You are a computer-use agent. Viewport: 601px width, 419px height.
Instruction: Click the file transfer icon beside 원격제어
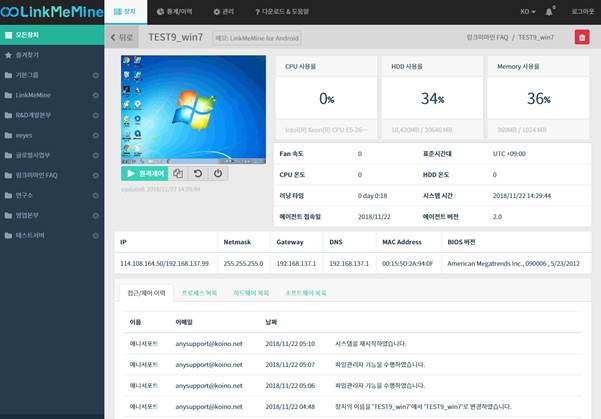178,173
